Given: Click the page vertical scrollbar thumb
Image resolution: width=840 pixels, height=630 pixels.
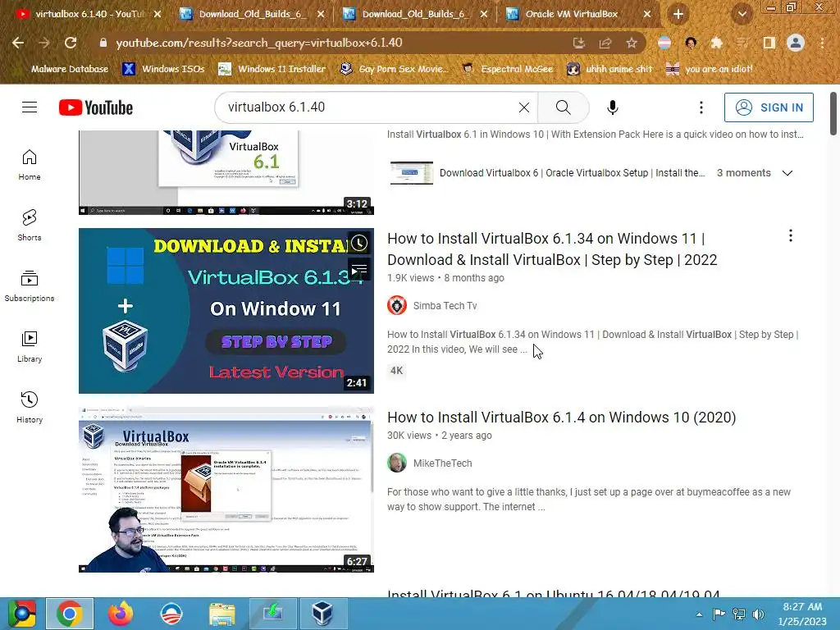Looking at the screenshot, I should [x=833, y=113].
